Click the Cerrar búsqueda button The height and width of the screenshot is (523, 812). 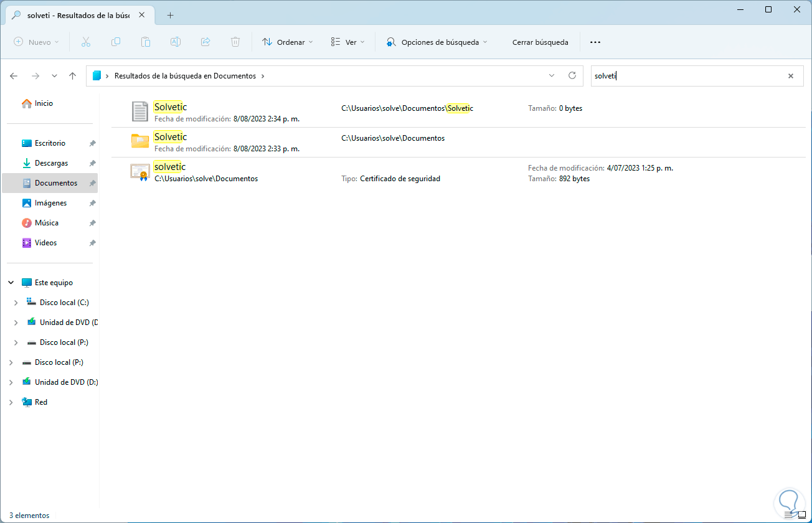[540, 42]
